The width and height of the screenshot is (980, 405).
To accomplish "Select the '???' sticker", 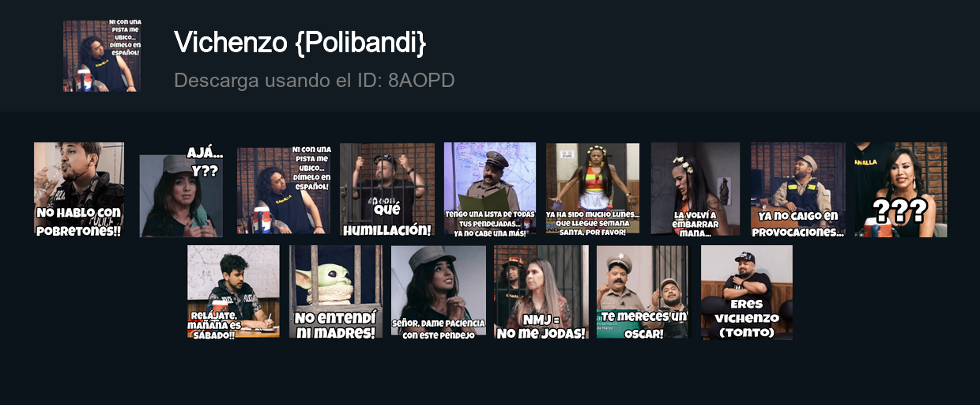I will (901, 190).
